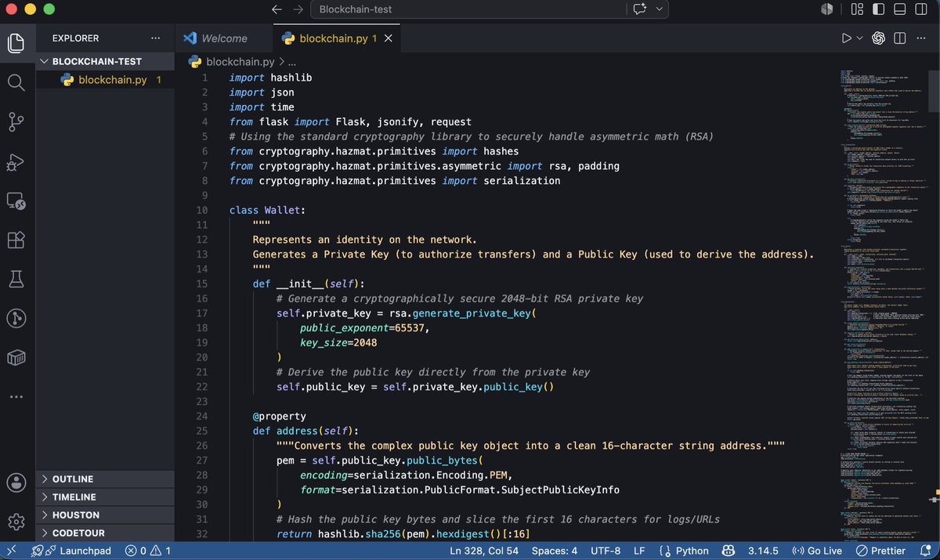This screenshot has height=560, width=940.
Task: Open editor More Actions ellipsis
Action: click(x=921, y=38)
